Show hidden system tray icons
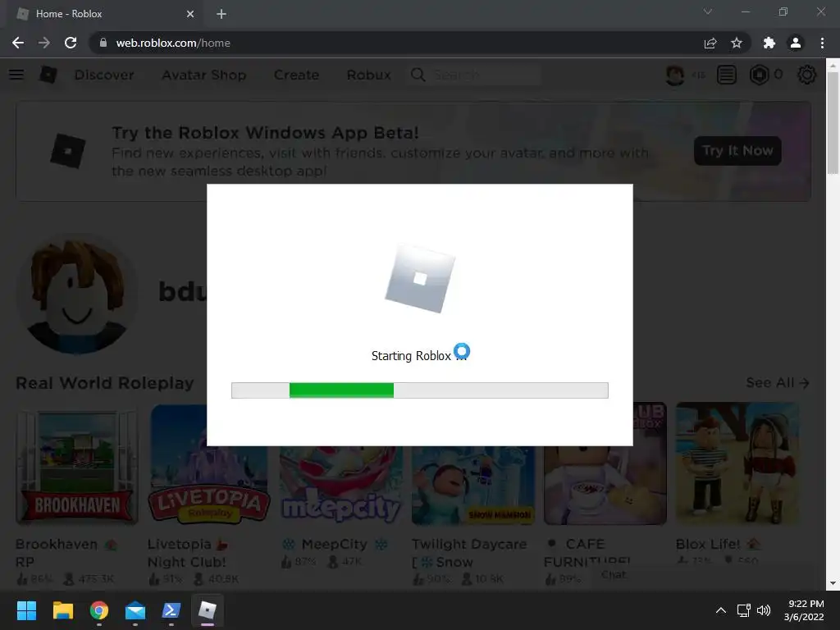840x630 pixels. tap(721, 610)
